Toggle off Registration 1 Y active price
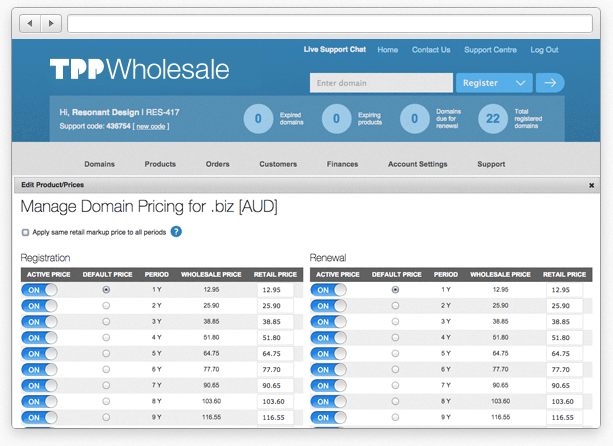This screenshot has width=613, height=446. [39, 289]
